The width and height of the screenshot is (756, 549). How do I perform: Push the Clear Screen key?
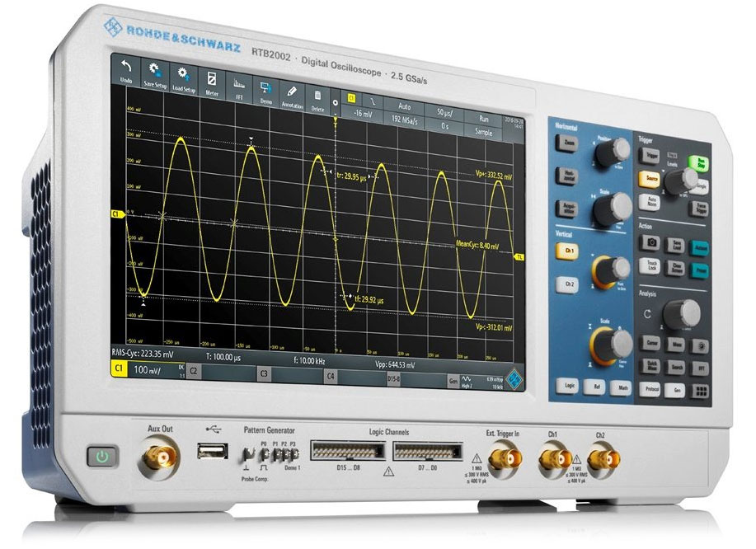point(676,268)
